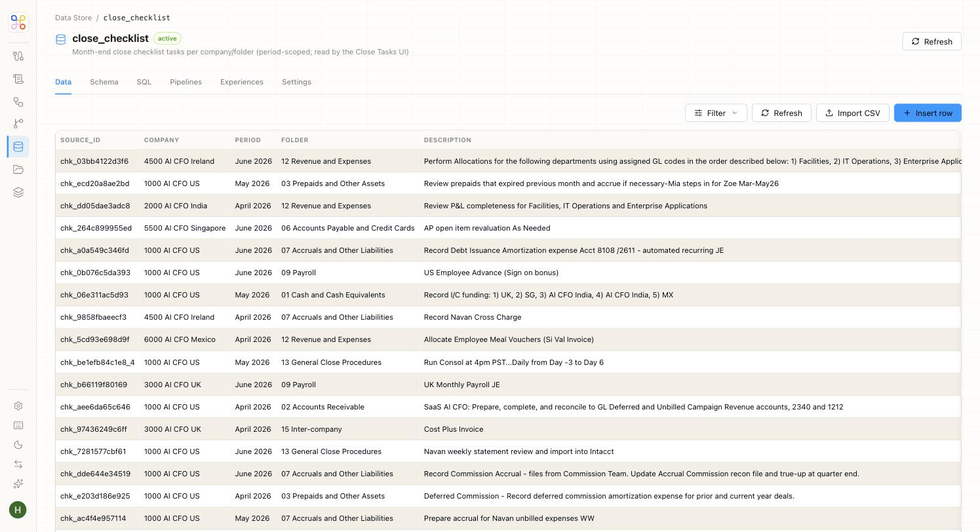Open the user avatar H

(18, 510)
